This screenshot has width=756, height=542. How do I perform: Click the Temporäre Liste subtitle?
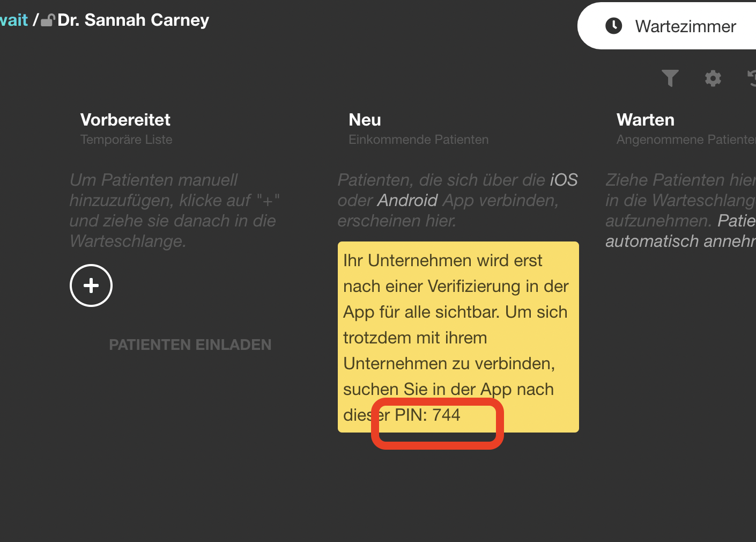click(126, 140)
